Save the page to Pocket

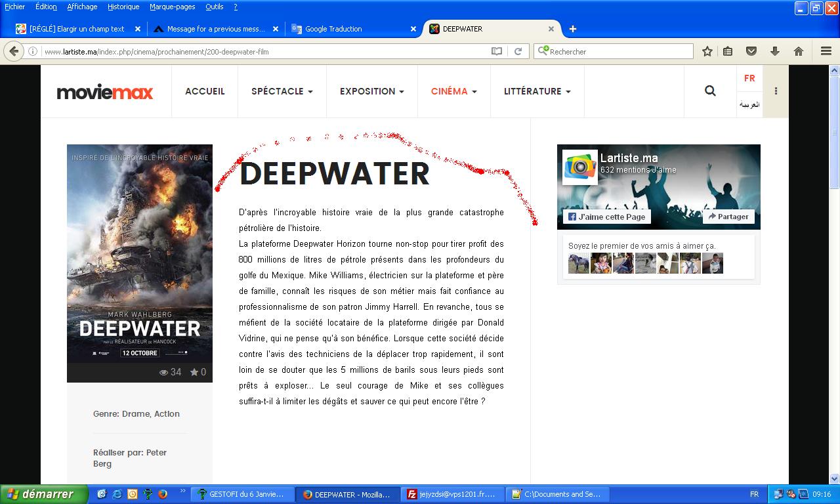(x=751, y=51)
